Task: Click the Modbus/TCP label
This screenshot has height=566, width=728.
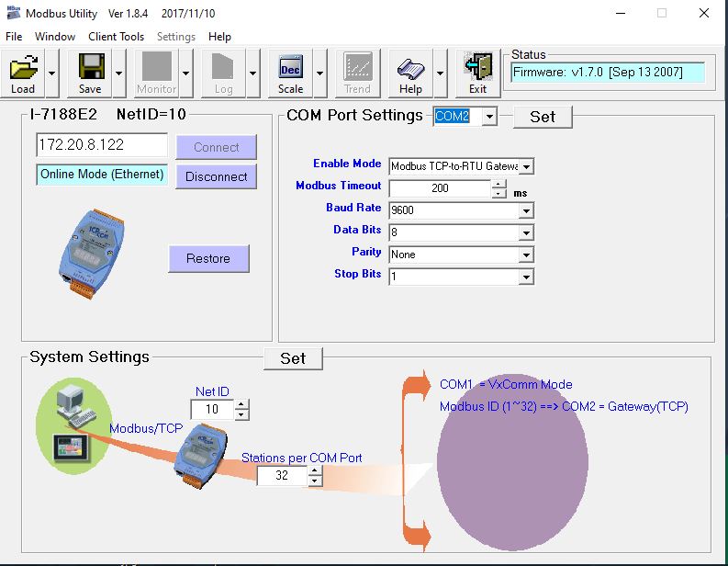Action: click(x=146, y=428)
